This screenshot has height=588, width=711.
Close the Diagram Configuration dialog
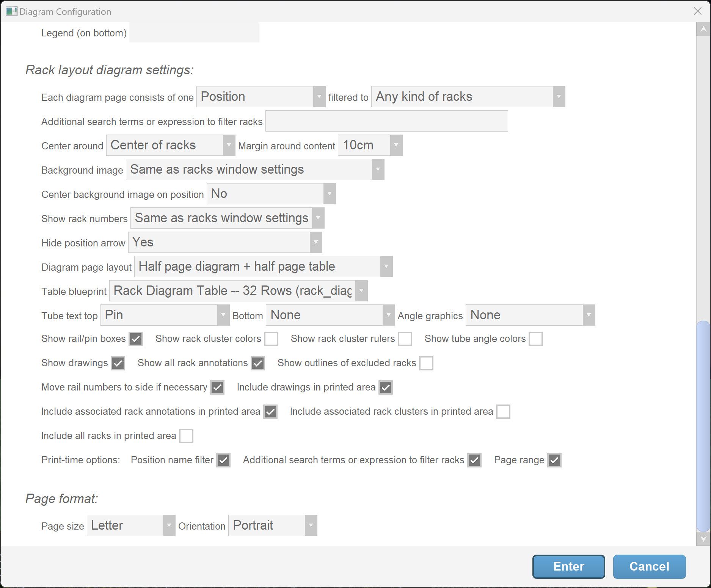698,11
